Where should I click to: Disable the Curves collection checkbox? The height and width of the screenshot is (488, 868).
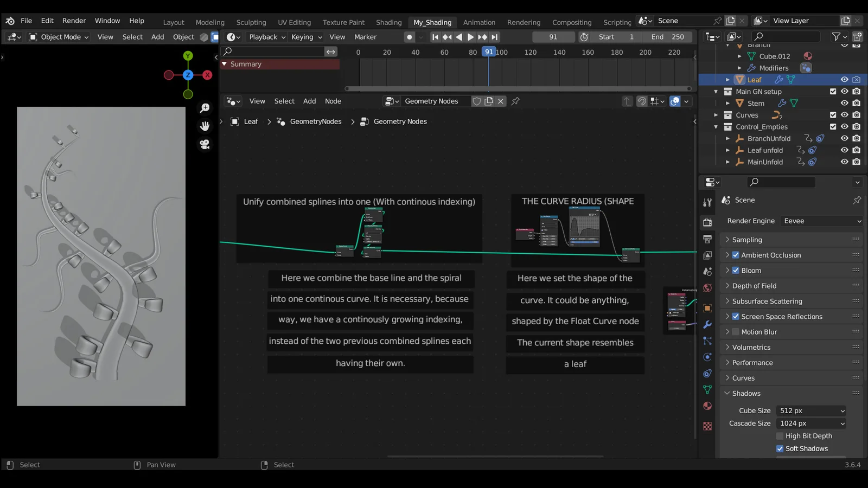[834, 114]
